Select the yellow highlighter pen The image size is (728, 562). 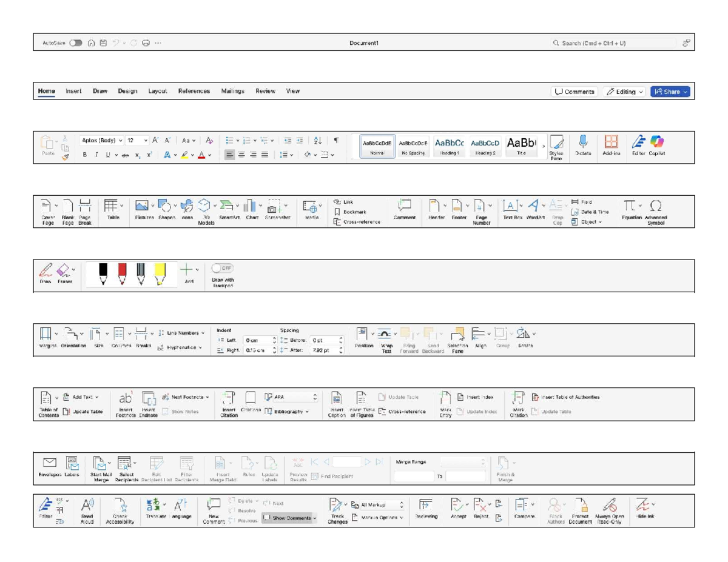point(160,273)
